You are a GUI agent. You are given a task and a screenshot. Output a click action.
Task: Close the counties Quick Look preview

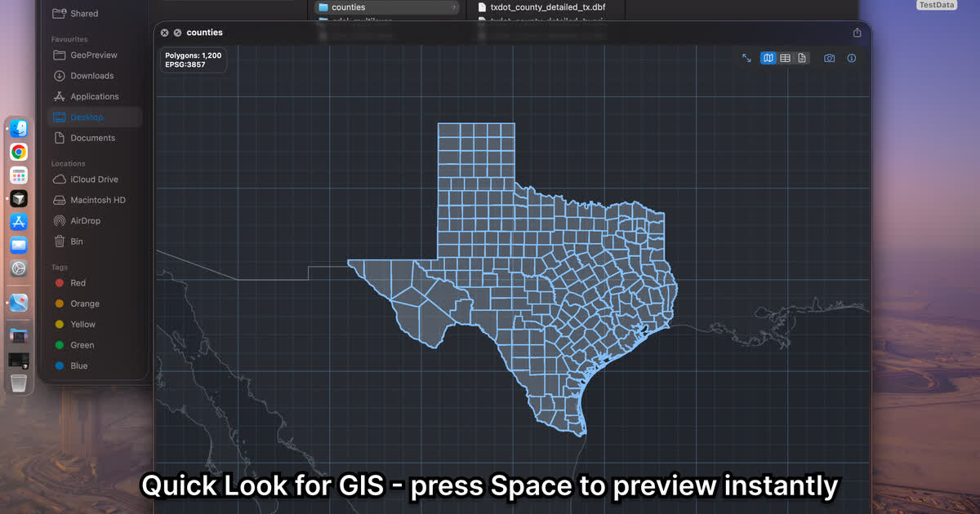[164, 33]
